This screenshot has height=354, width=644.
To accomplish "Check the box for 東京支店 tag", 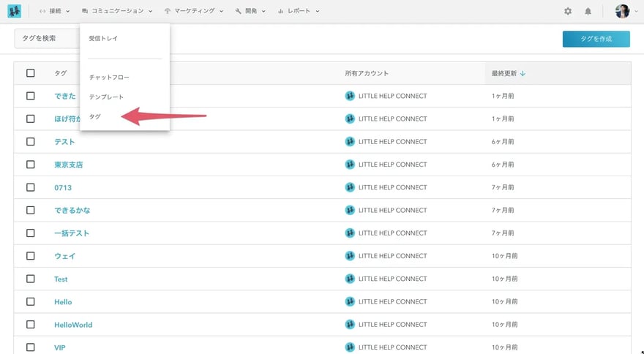I will [31, 165].
